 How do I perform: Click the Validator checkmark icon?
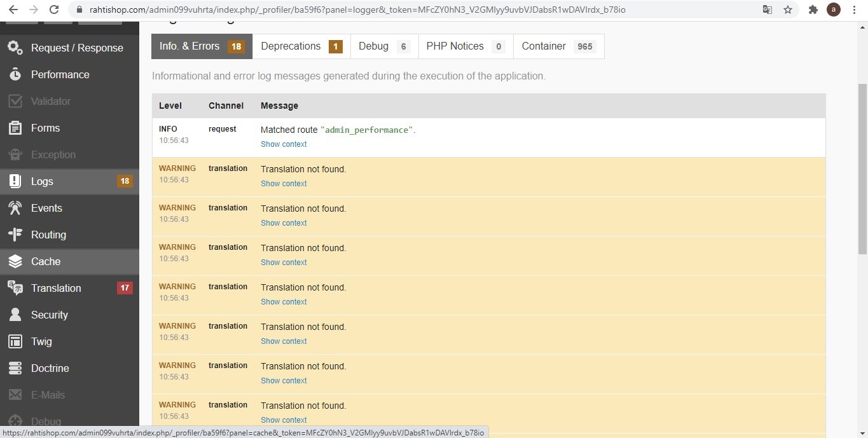pos(15,101)
